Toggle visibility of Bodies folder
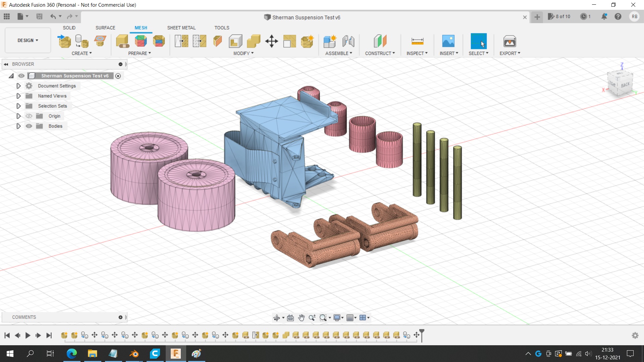Screen dimensions: 644x362 click(x=29, y=126)
